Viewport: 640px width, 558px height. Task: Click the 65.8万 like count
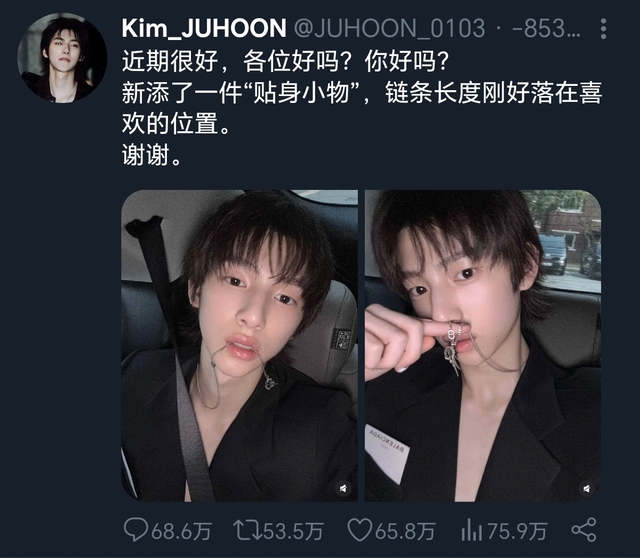[x=405, y=531]
